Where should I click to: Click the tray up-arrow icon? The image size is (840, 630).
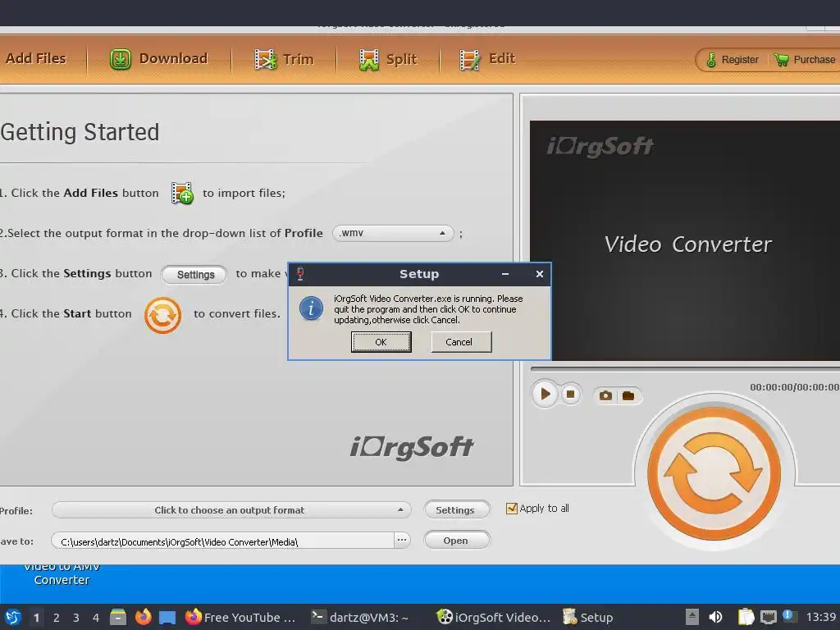tap(692, 617)
